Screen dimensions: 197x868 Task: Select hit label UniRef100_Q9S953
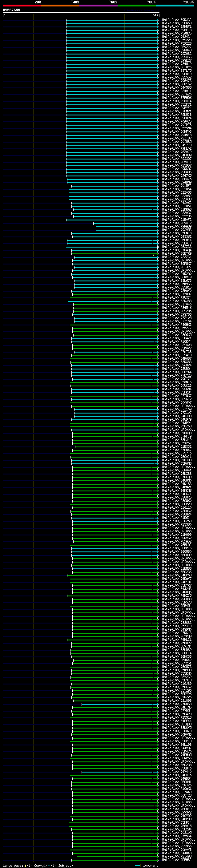coord(177,230)
